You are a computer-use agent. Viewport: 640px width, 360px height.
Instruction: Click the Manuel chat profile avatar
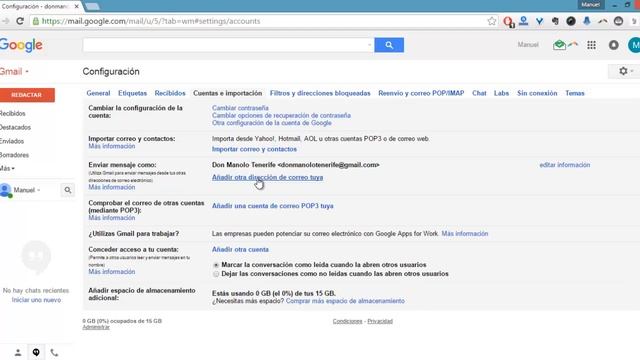5,190
